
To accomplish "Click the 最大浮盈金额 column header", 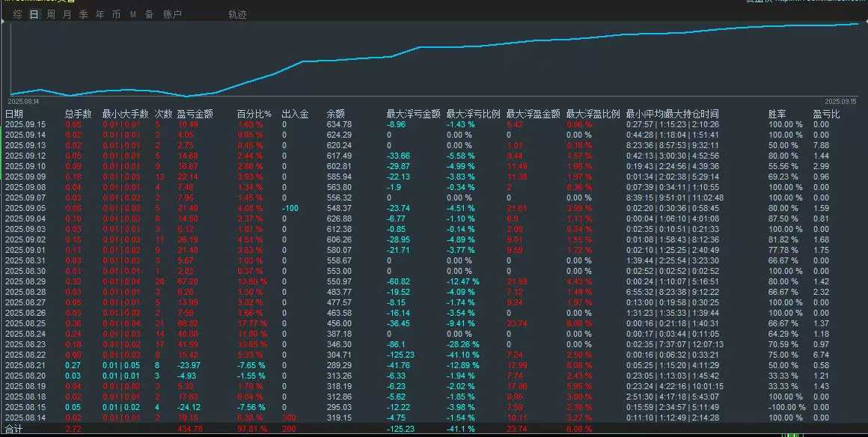I will click(x=533, y=114).
